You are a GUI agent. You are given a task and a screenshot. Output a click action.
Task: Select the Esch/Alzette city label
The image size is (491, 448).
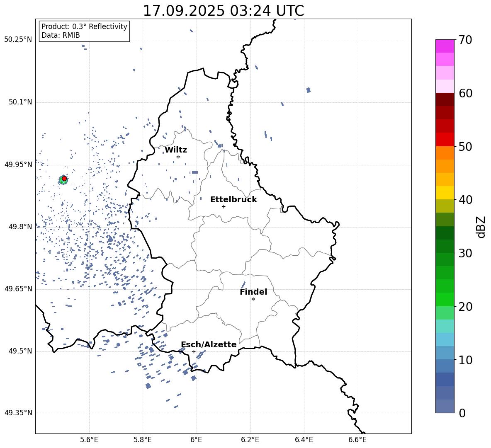pos(209,344)
